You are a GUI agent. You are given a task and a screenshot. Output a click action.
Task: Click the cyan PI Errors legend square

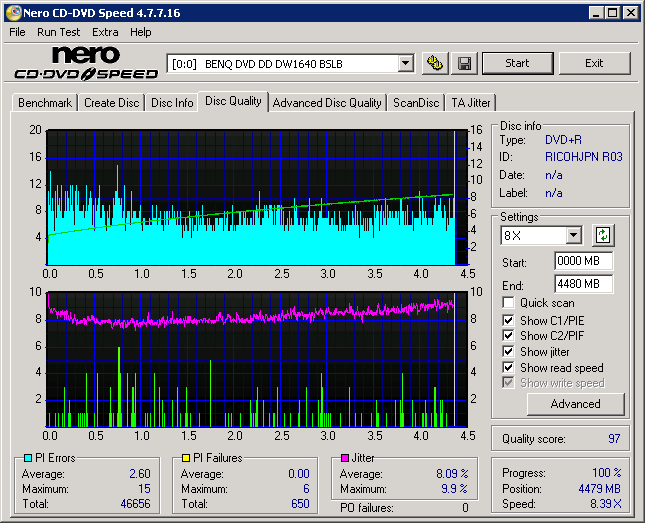[x=27, y=458]
